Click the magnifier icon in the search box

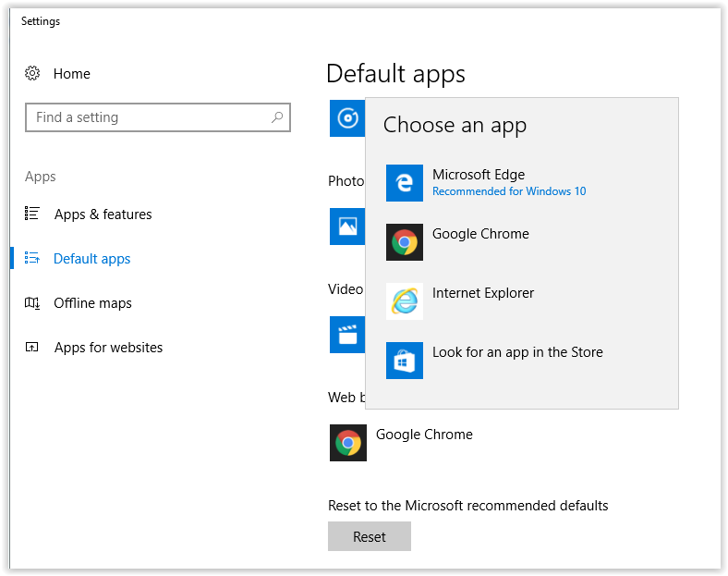[x=276, y=117]
